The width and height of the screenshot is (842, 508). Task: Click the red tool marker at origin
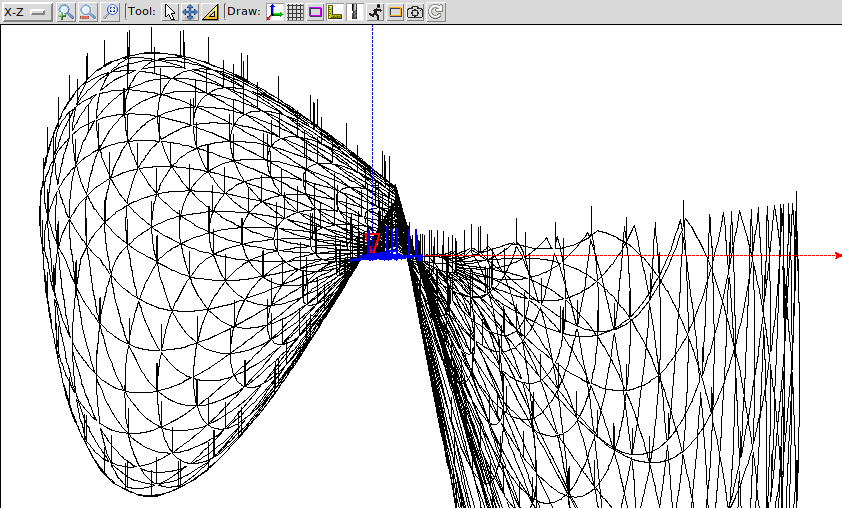point(372,243)
